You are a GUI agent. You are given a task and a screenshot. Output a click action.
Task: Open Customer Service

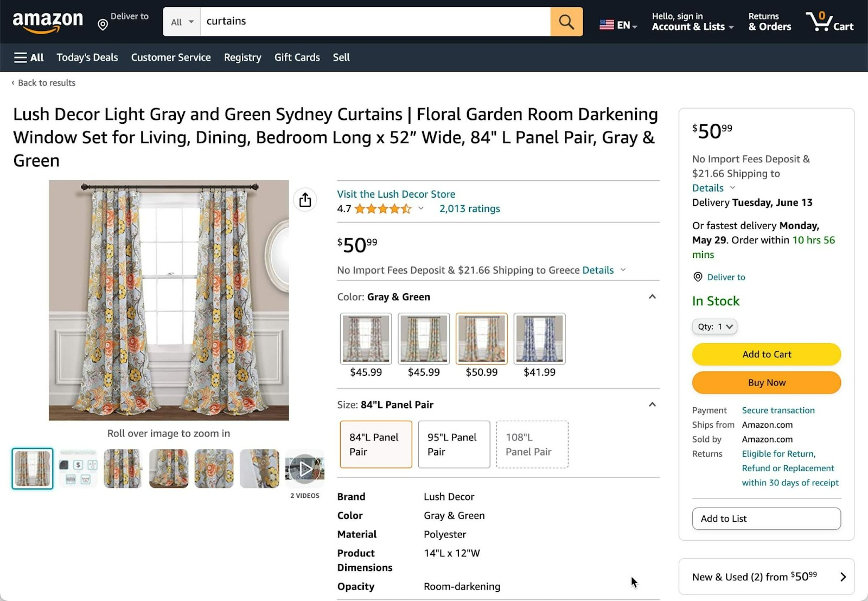coord(170,57)
